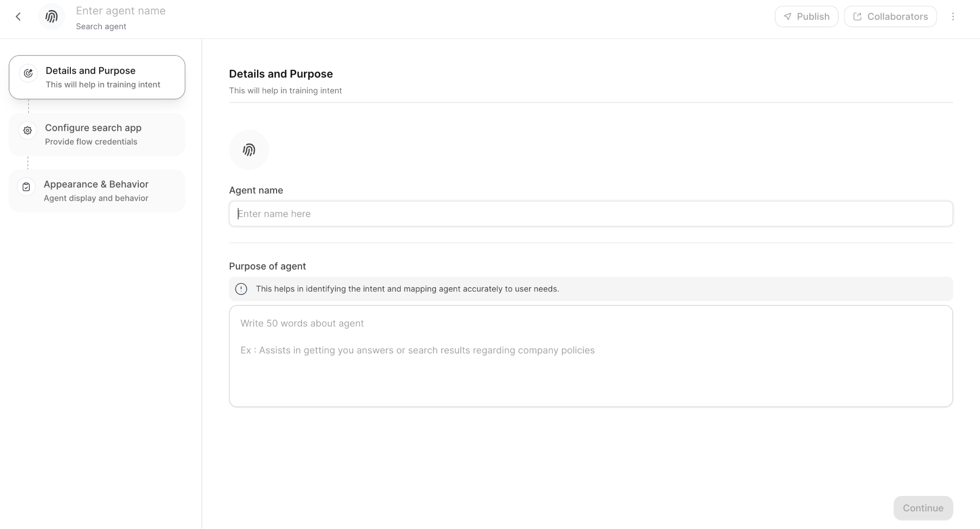Go to Appearance & Behavior step
The image size is (980, 529).
(x=97, y=191)
